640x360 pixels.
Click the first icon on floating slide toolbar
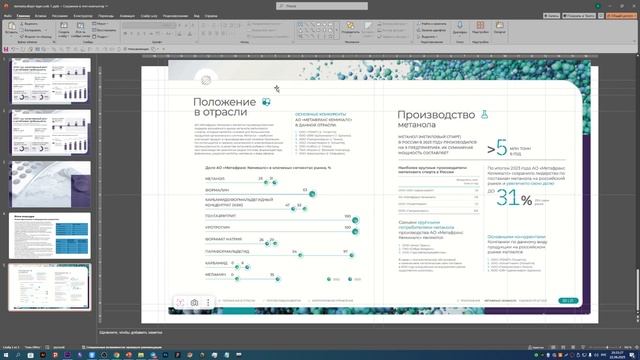[180, 302]
